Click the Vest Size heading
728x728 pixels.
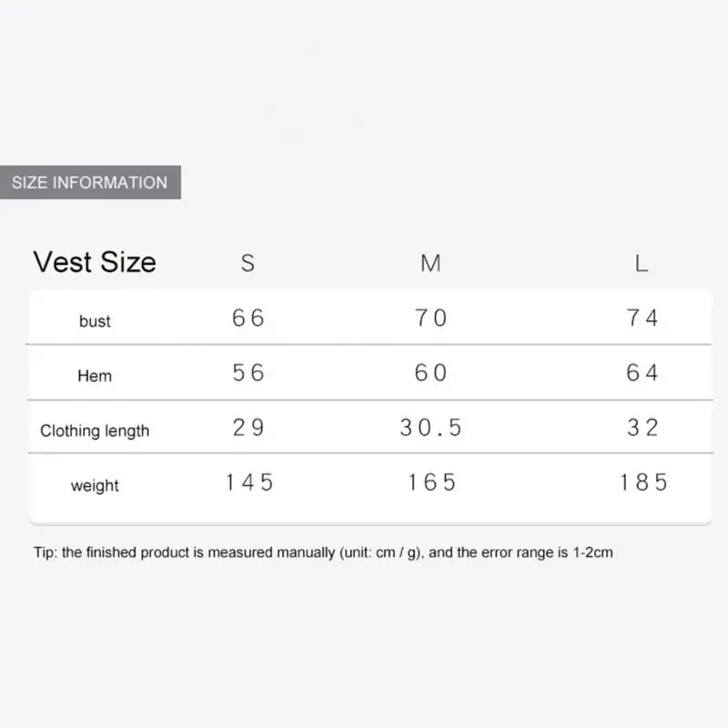tap(95, 262)
